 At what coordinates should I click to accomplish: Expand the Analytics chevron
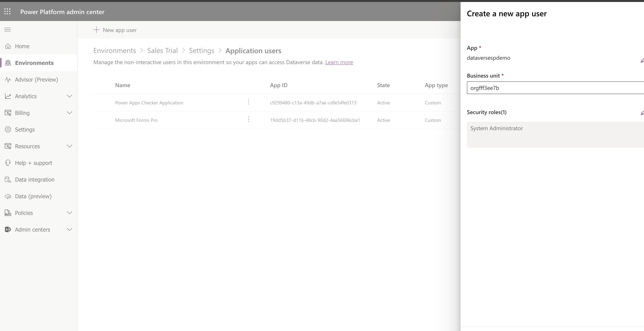click(x=69, y=96)
